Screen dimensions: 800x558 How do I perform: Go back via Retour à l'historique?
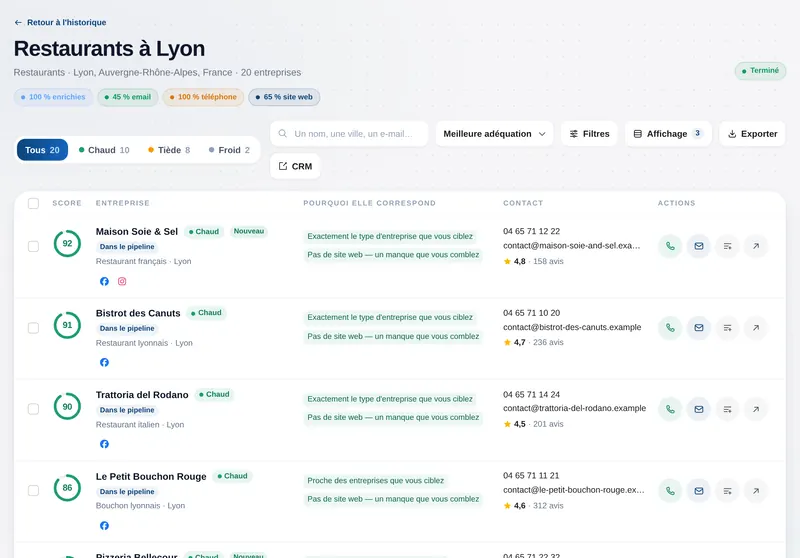60,22
